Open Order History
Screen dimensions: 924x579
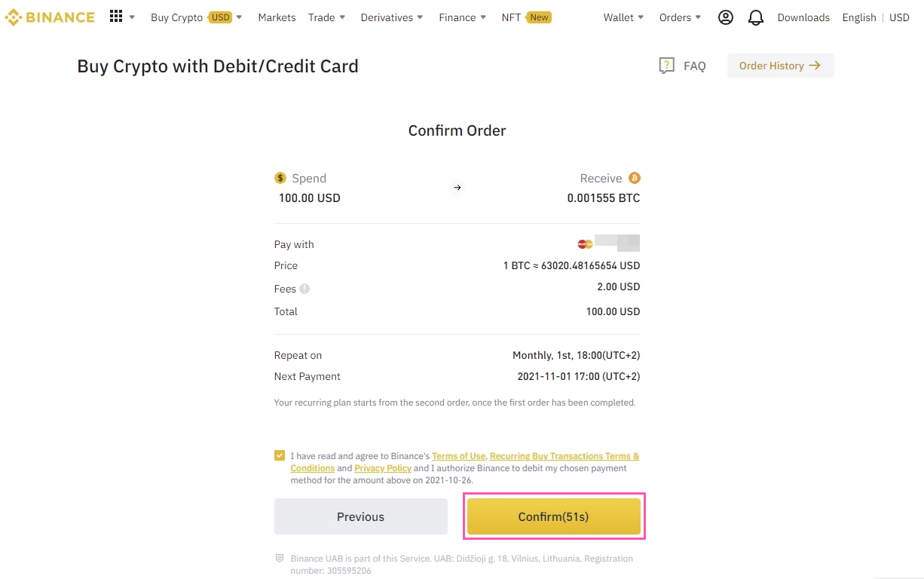coord(780,66)
